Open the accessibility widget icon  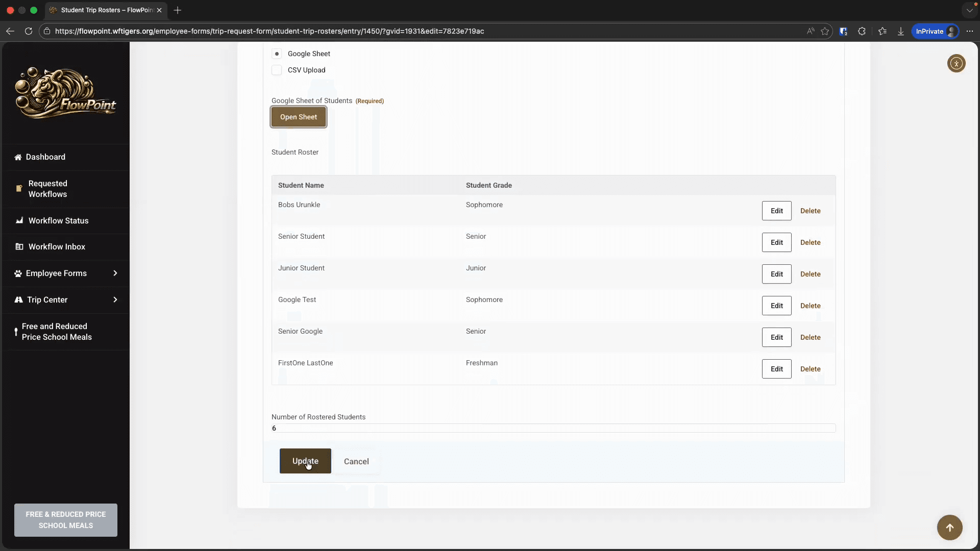tap(957, 63)
